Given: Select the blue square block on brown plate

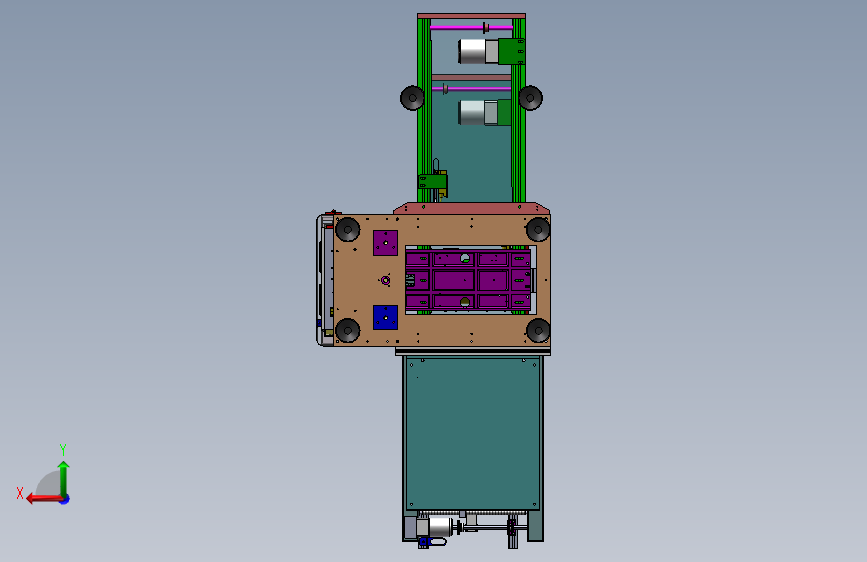Looking at the screenshot, I should 385,318.
